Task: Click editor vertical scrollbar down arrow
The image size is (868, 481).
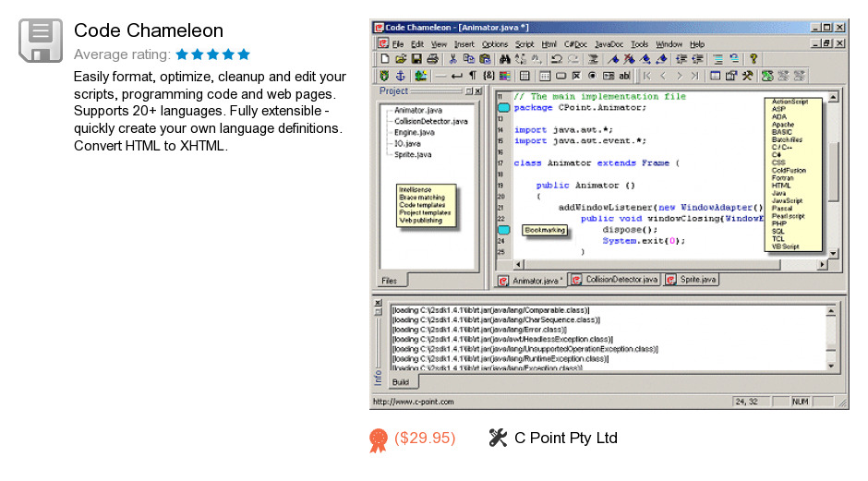Action: click(x=833, y=253)
